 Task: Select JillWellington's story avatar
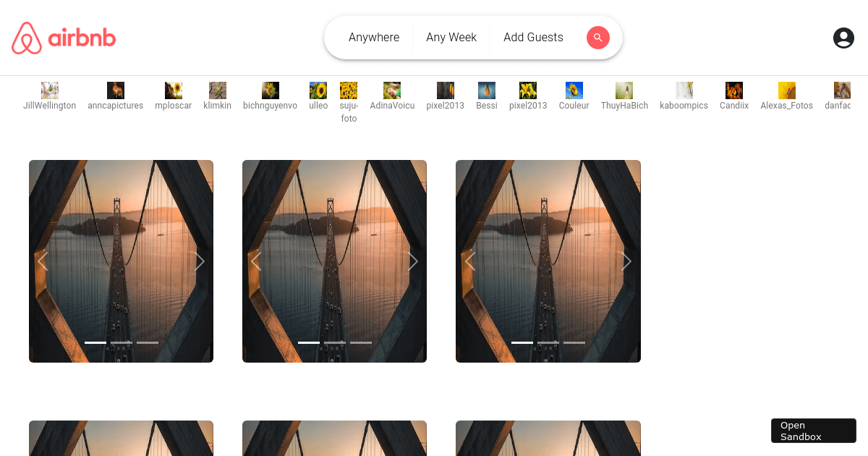pos(49,90)
